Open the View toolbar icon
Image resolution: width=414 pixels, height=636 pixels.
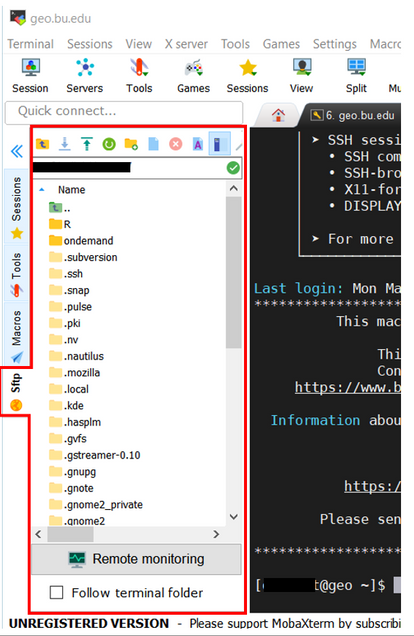pyautogui.click(x=301, y=76)
